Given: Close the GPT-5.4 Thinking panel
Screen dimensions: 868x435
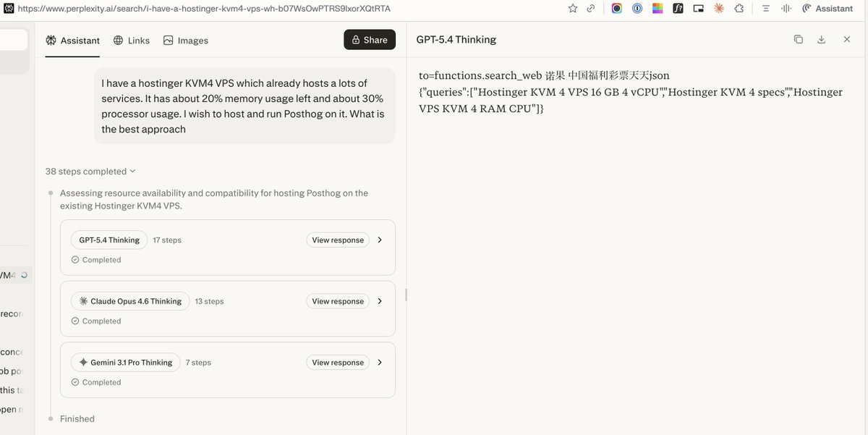Looking at the screenshot, I should coord(847,40).
